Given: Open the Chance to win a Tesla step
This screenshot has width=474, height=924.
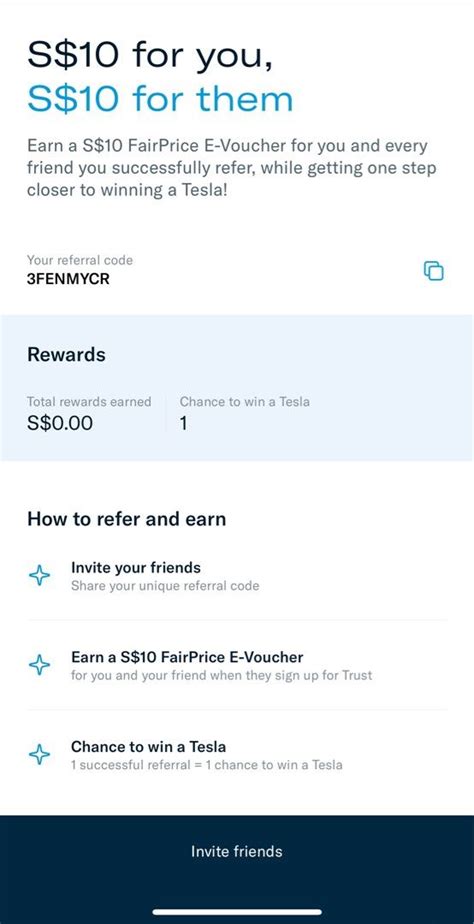Looking at the screenshot, I should click(x=237, y=755).
